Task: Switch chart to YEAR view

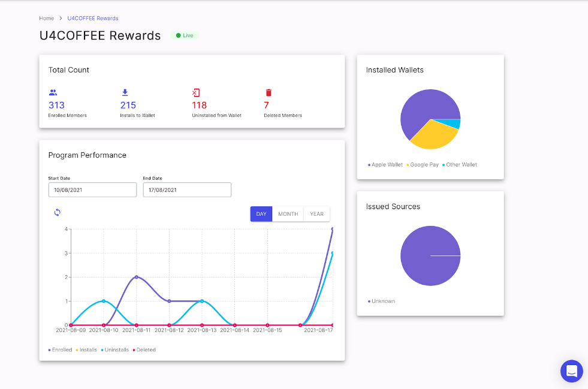Action: coord(316,214)
